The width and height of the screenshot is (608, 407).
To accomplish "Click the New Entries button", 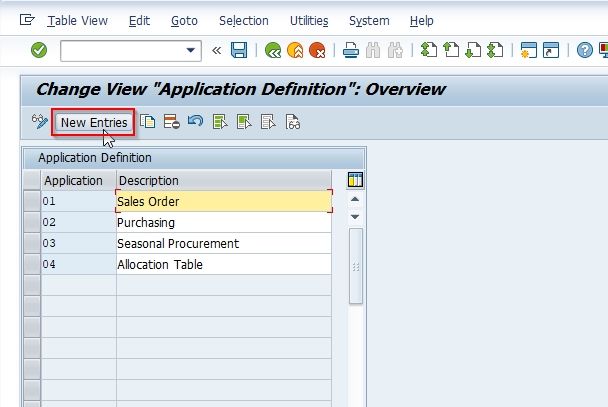I will [94, 122].
